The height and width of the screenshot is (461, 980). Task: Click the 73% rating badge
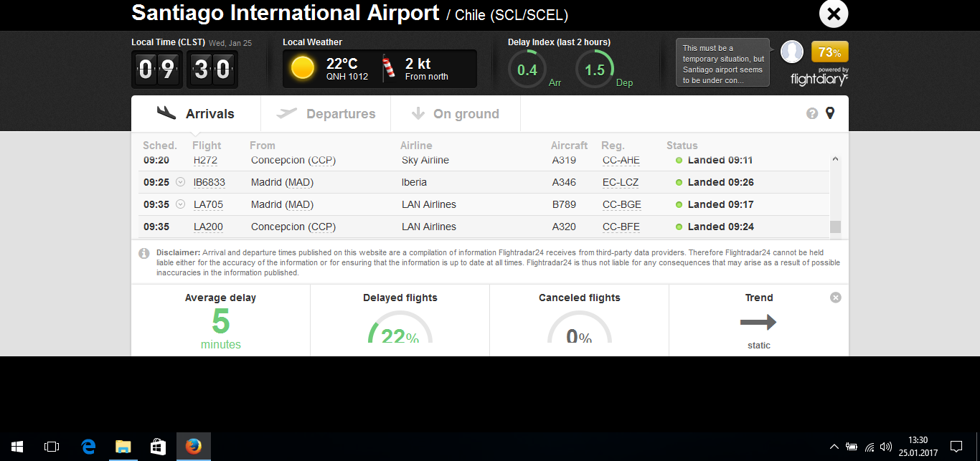(x=830, y=52)
